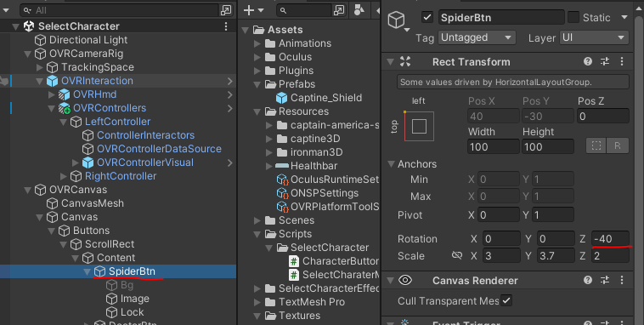Collapse Assets root folder
The height and width of the screenshot is (325, 644).
(x=246, y=30)
